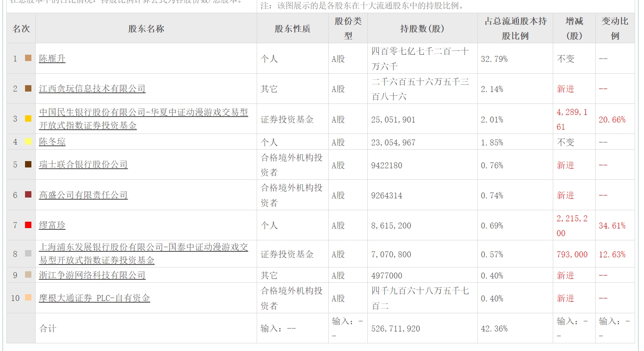Open shareholder link 陈雁升
644x351 pixels.
52,58
